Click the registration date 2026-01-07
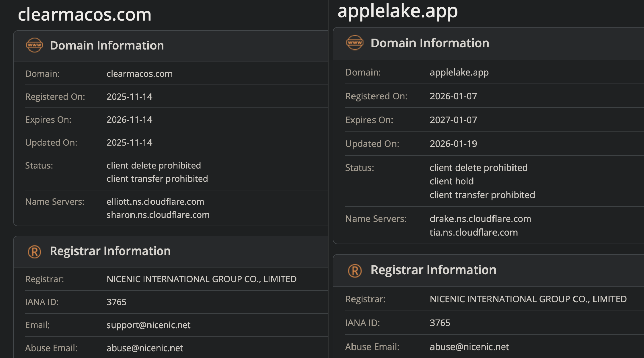This screenshot has height=358, width=644. (x=453, y=96)
